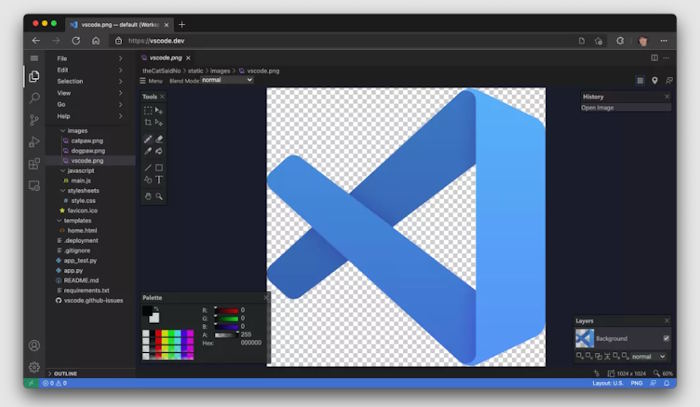This screenshot has width=700, height=407.
Task: Click the location pin icon in image toolbar
Action: click(x=654, y=80)
